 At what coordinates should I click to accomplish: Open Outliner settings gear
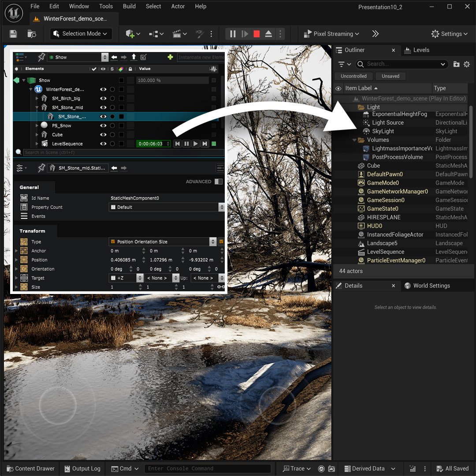[x=467, y=64]
